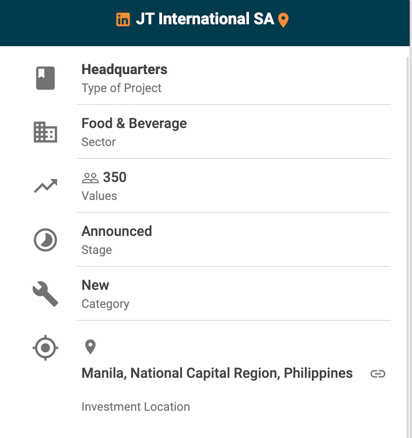Open the LinkedIn icon beside JT International SA
Viewport: 412px width, 438px height.
[123, 19]
